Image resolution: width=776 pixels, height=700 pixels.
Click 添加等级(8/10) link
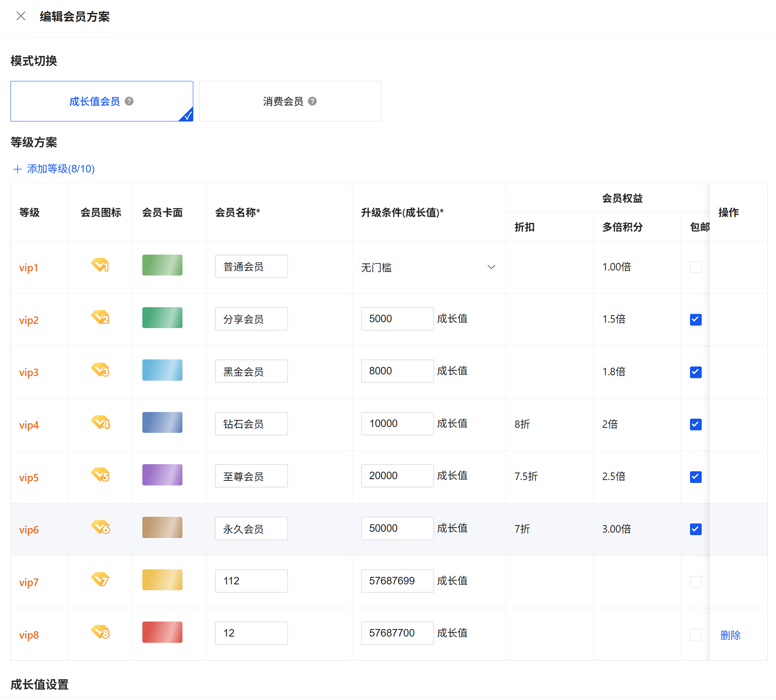[61, 169]
